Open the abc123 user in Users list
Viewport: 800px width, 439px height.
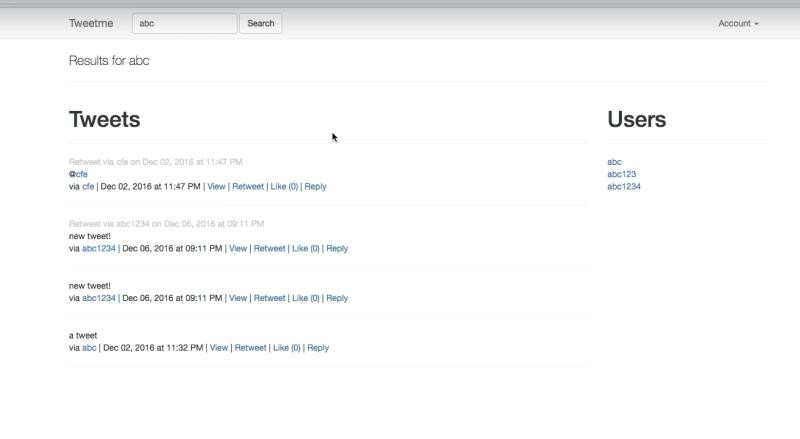coord(621,174)
